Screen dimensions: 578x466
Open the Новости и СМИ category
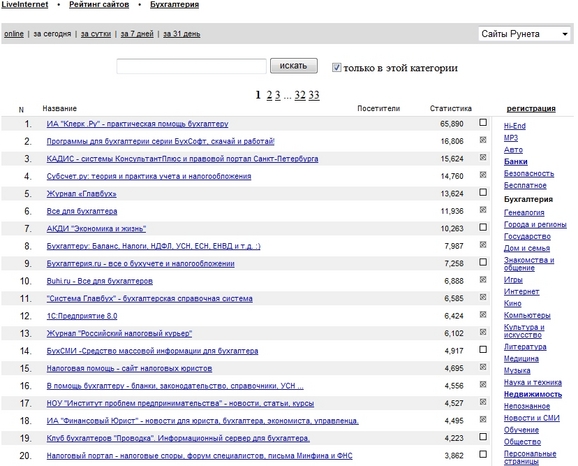[532, 418]
